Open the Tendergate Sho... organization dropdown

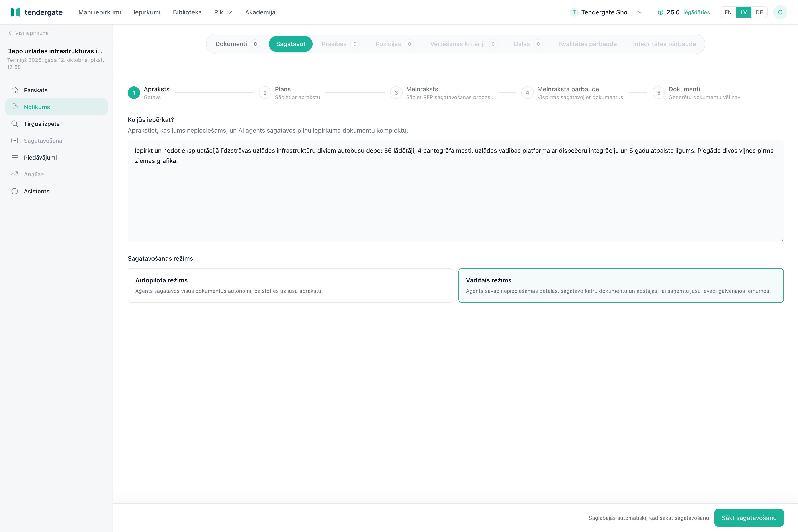pos(606,12)
